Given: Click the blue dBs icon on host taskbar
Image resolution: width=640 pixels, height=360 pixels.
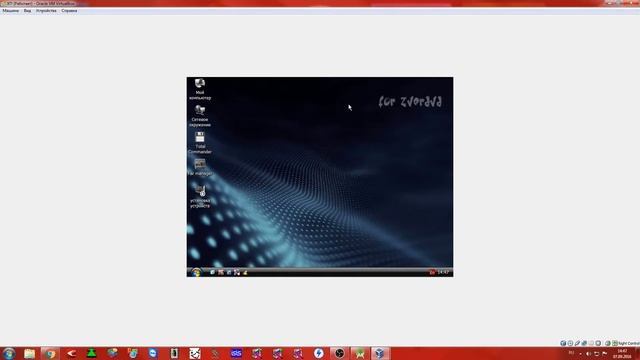Looking at the screenshot, I should tap(236, 353).
